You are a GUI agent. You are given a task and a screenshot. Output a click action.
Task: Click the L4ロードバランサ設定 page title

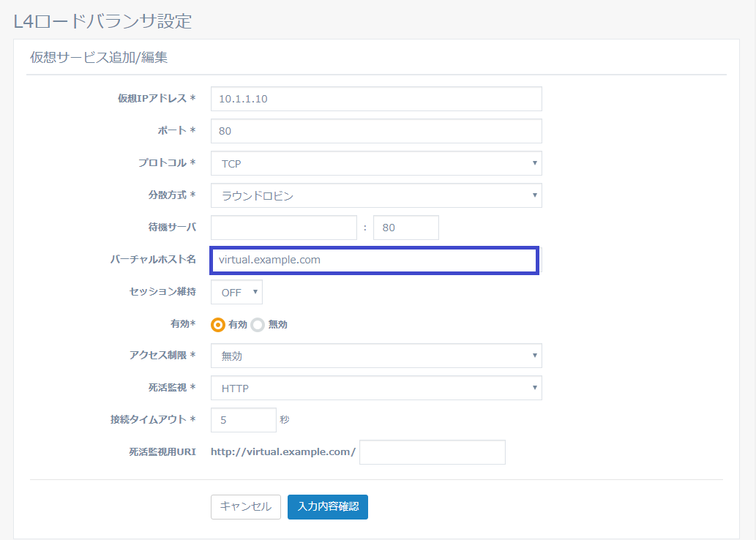click(103, 21)
